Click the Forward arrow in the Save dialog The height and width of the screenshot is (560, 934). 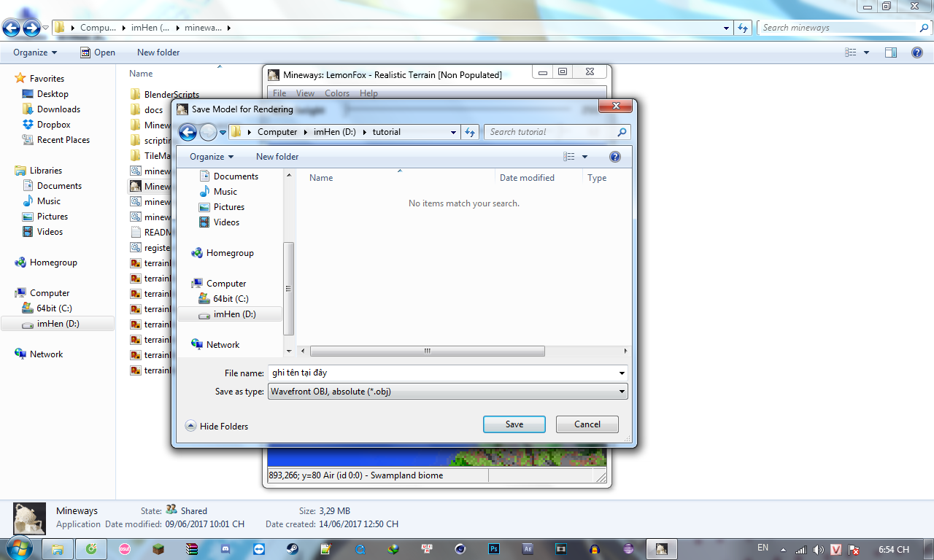pos(208,132)
